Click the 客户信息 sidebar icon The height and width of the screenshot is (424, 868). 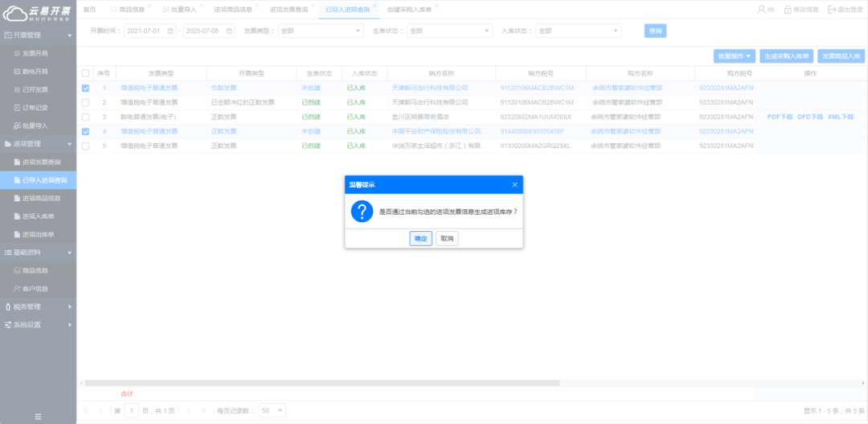(x=17, y=289)
